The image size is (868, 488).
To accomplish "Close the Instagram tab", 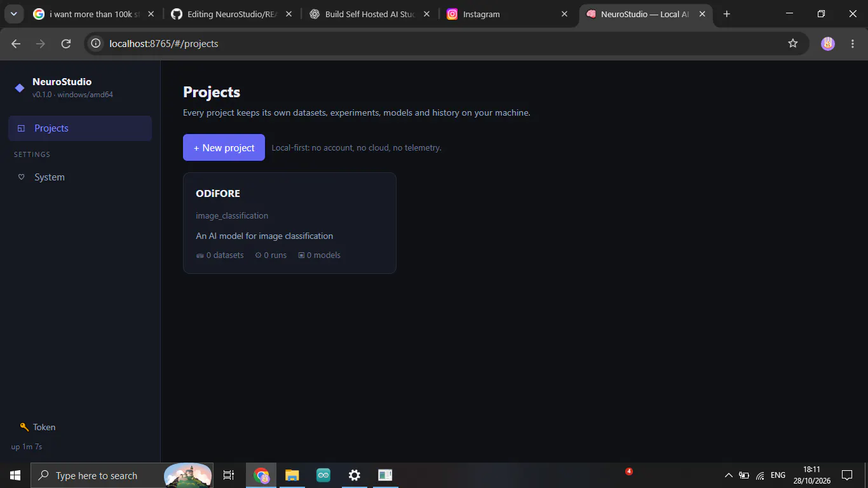I will 564,14.
